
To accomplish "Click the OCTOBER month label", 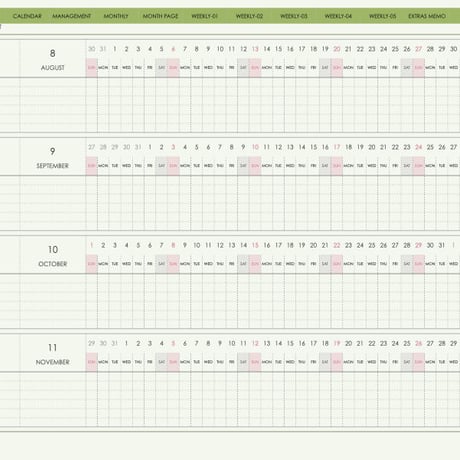I will coord(53,264).
